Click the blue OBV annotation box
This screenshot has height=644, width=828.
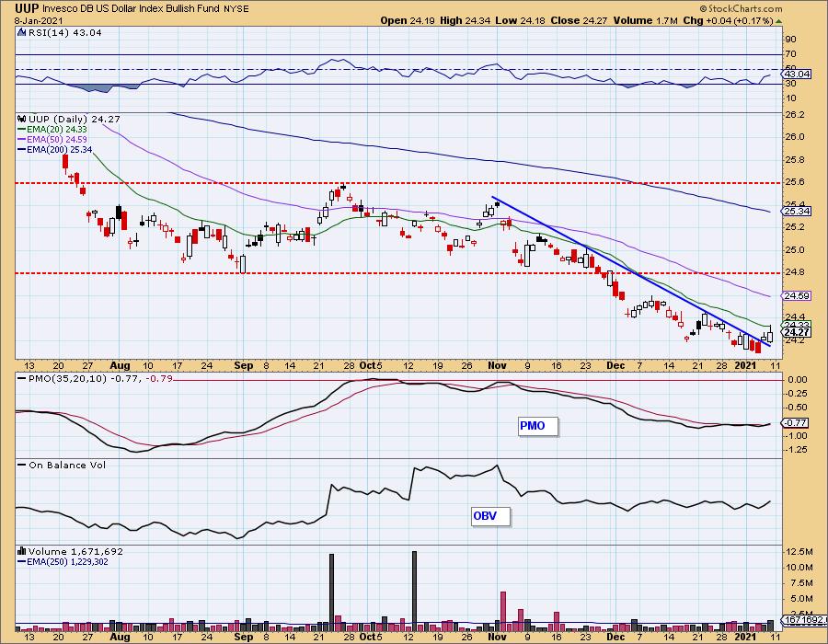pos(490,516)
